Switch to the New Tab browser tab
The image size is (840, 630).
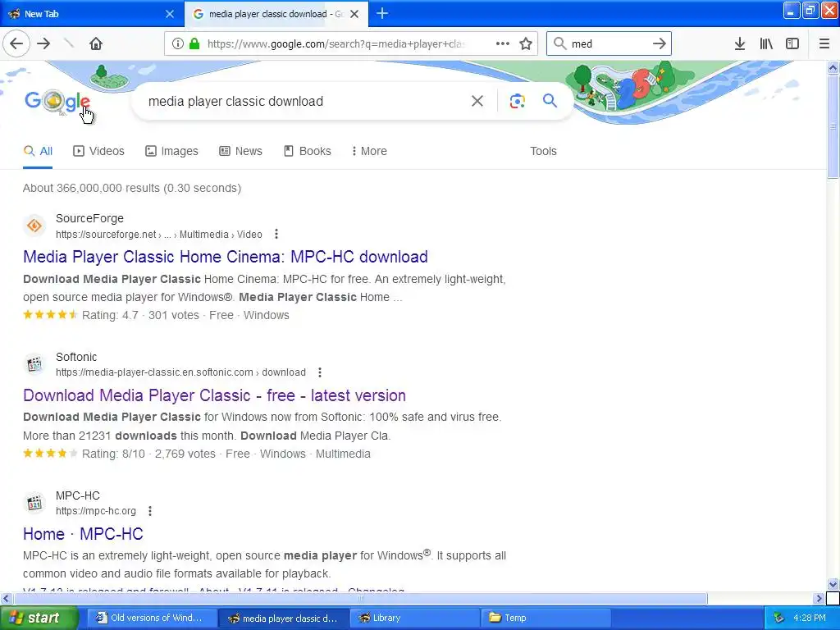[x=91, y=14]
